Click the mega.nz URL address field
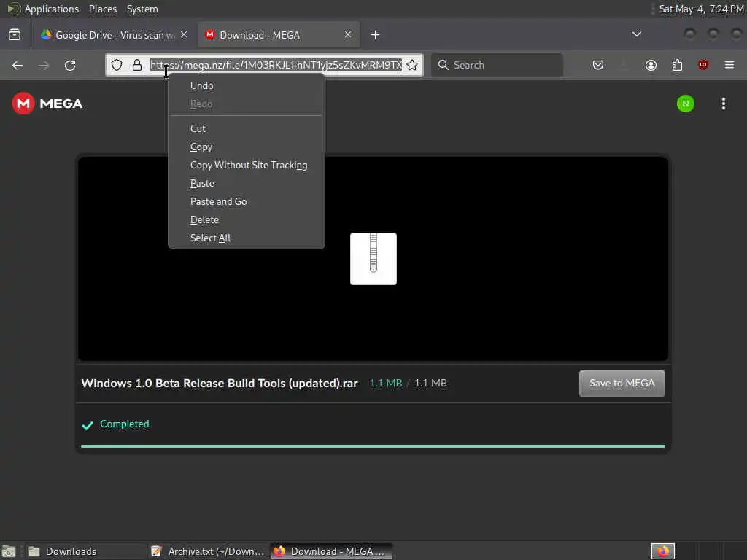Image resolution: width=747 pixels, height=560 pixels. [x=276, y=65]
